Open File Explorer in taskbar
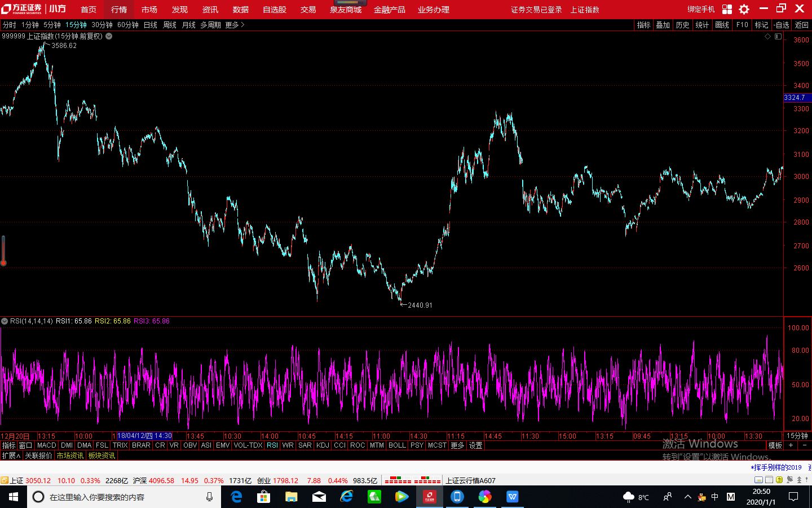The height and width of the screenshot is (508, 812). tap(291, 497)
